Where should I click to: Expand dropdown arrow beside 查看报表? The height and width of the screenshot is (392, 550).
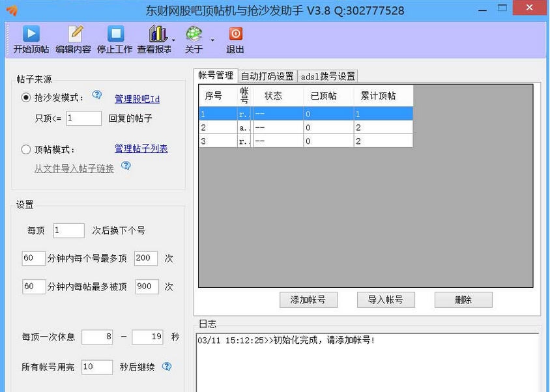(x=173, y=40)
